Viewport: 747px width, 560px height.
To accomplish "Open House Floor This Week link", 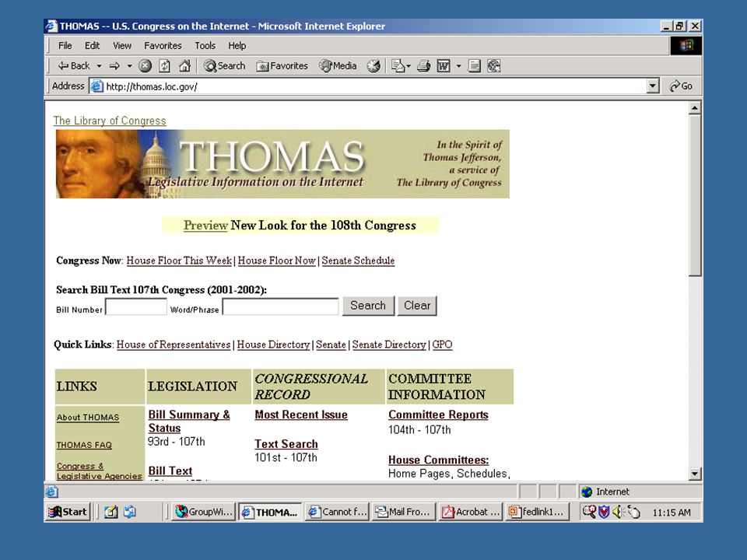I will click(179, 261).
